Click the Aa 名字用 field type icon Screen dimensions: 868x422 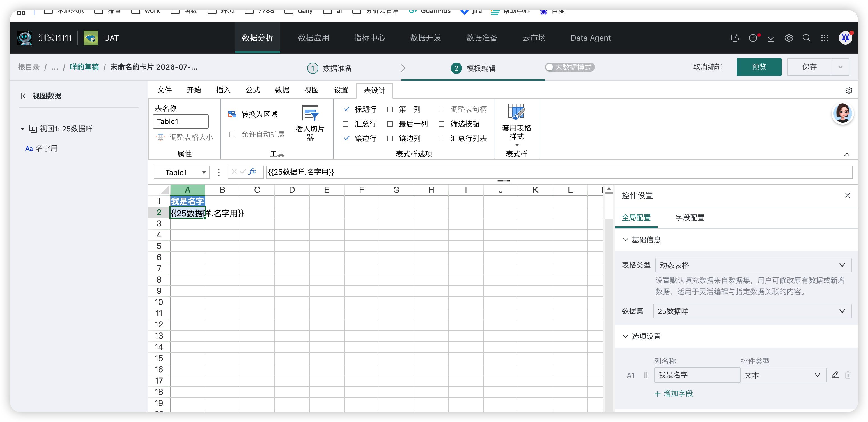29,149
